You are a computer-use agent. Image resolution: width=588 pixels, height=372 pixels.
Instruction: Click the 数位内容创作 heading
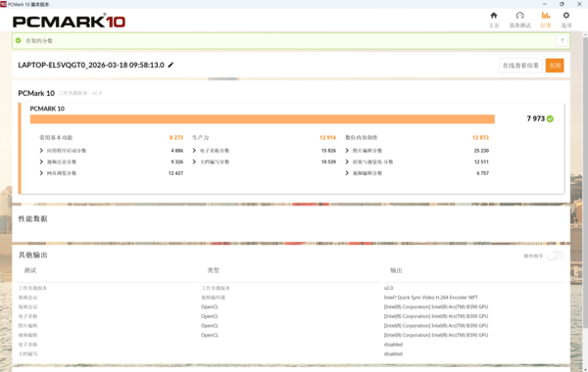coord(362,137)
